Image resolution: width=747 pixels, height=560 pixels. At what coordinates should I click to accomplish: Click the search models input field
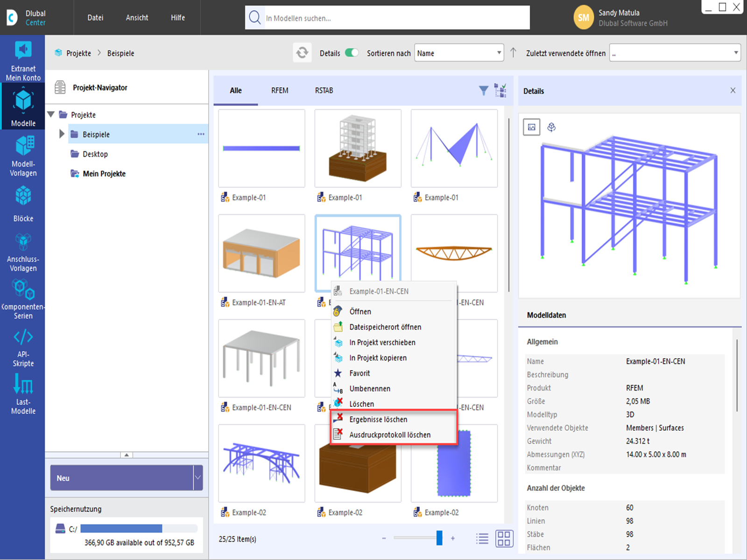coord(397,18)
